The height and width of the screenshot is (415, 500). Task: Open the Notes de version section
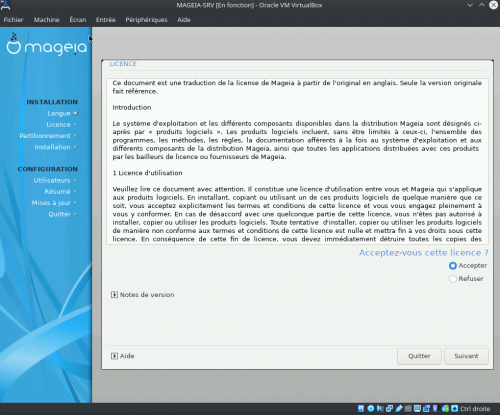pyautogui.click(x=143, y=295)
